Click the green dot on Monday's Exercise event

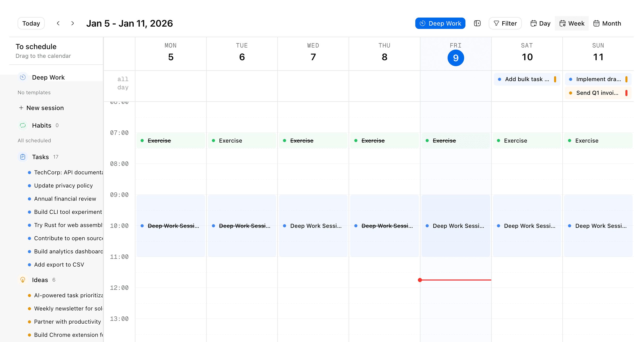[x=142, y=141]
